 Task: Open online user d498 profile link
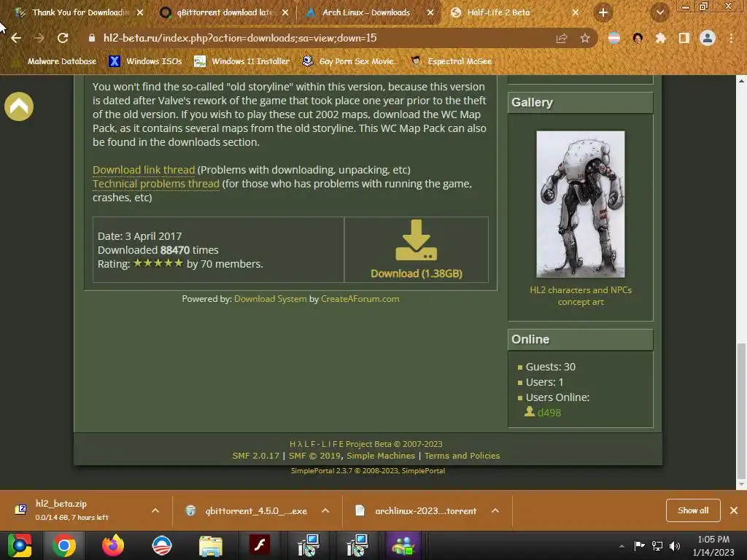tap(549, 413)
